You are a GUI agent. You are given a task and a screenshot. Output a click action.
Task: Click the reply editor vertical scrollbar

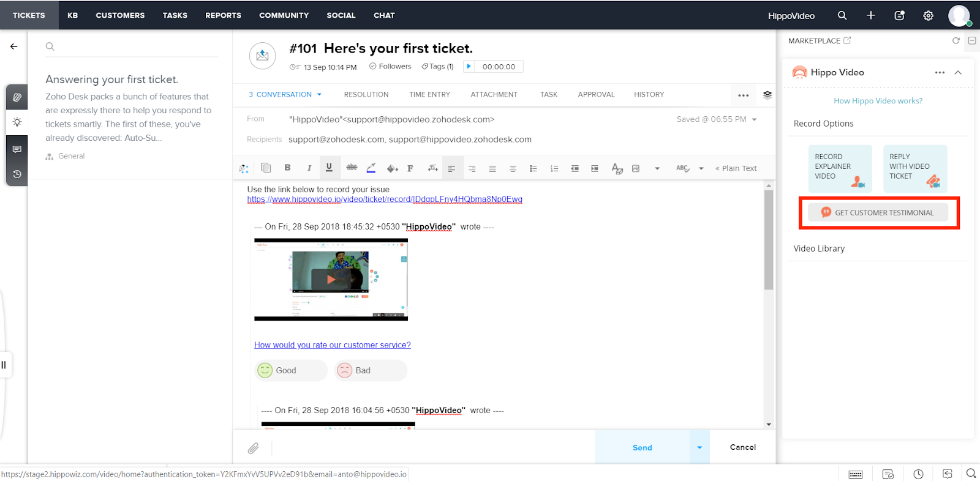(x=769, y=240)
